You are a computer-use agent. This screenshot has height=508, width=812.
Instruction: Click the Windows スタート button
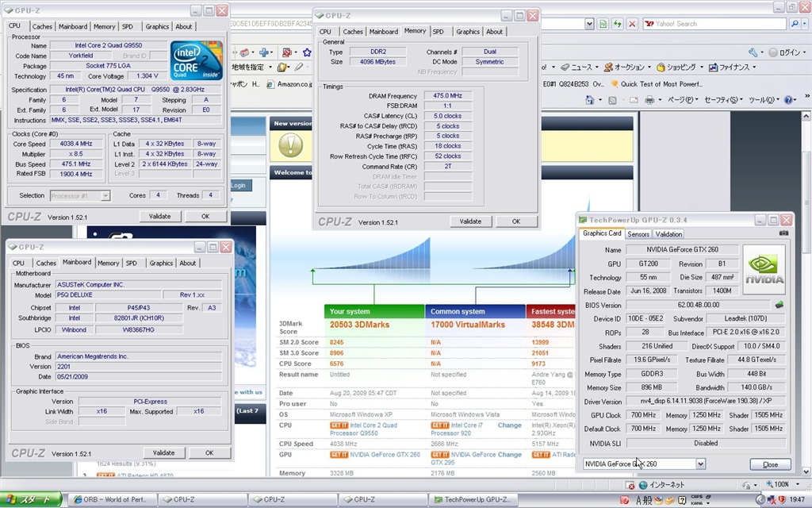[x=31, y=500]
